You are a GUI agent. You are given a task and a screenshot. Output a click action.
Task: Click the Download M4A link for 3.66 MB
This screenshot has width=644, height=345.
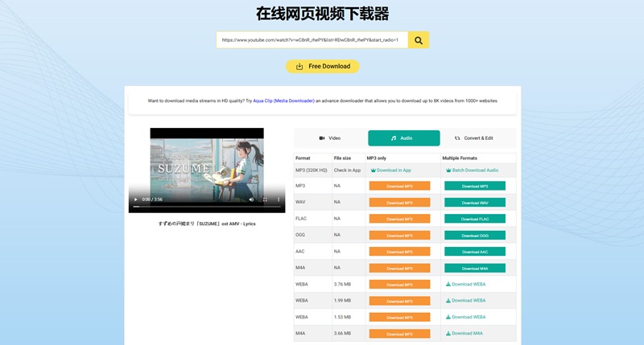point(464,334)
